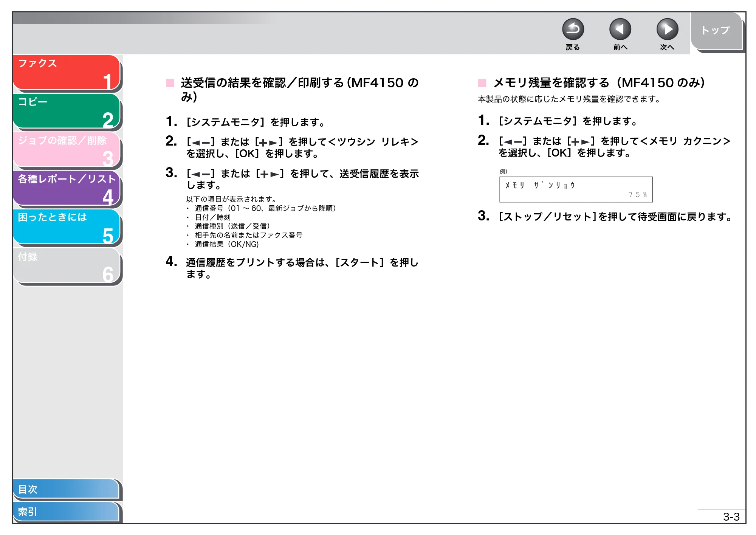This screenshot has height=535, width=756.
Task: Go to previous page with 前へ icon
Action: point(620,29)
